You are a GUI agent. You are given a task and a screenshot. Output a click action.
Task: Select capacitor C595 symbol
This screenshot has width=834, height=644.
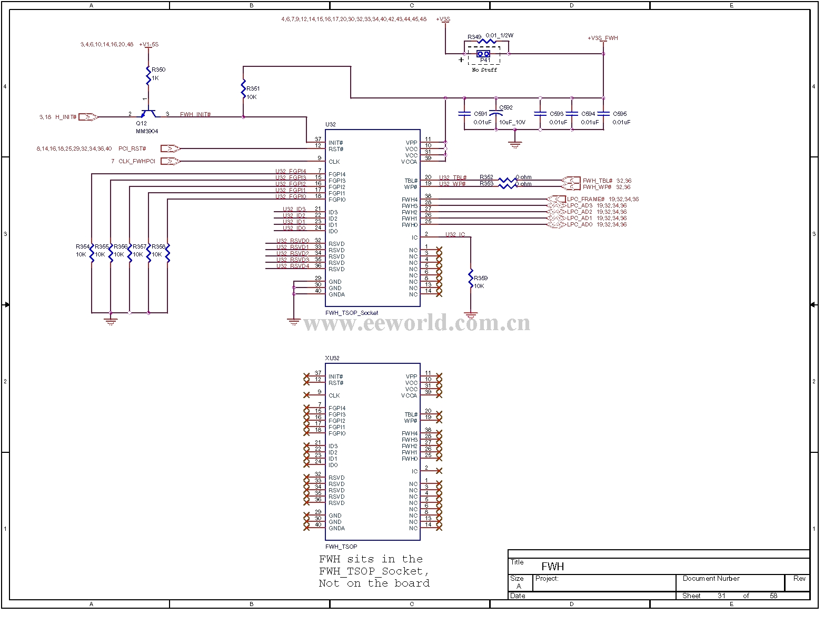[603, 114]
